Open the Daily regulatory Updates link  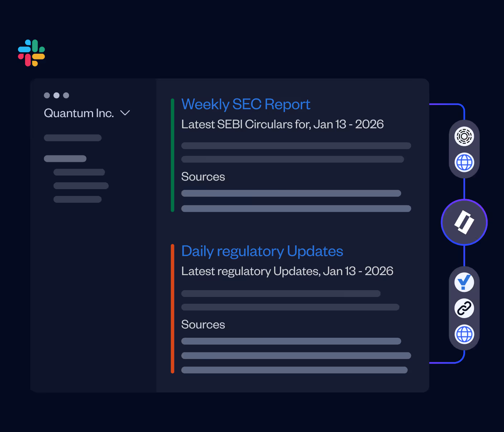(x=262, y=251)
